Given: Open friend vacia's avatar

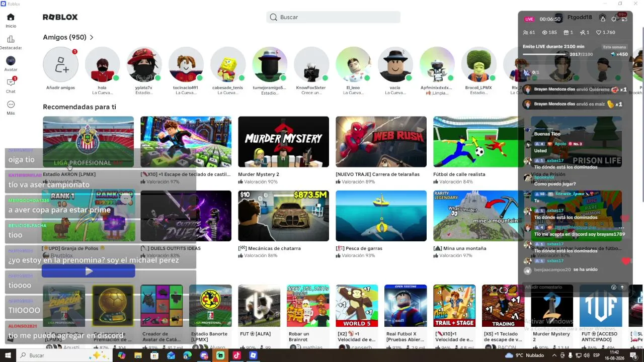Looking at the screenshot, I should point(395,64).
